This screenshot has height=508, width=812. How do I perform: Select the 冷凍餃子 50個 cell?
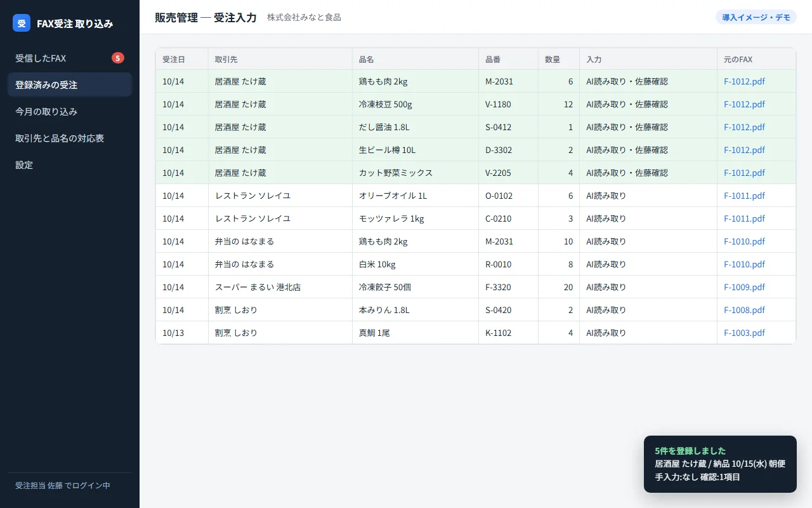(416, 287)
